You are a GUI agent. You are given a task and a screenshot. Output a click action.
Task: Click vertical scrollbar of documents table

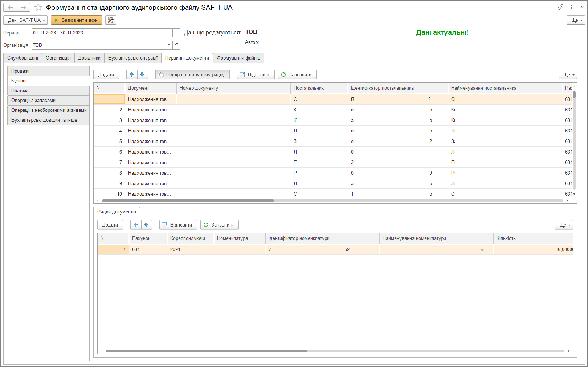(x=574, y=95)
